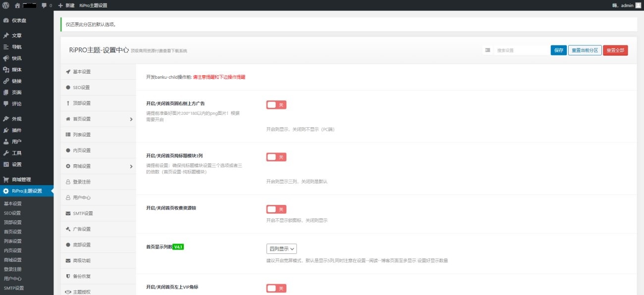The image size is (644, 295).
Task: Click the 设置 icon in the sidebar main menu
Action: [6, 164]
